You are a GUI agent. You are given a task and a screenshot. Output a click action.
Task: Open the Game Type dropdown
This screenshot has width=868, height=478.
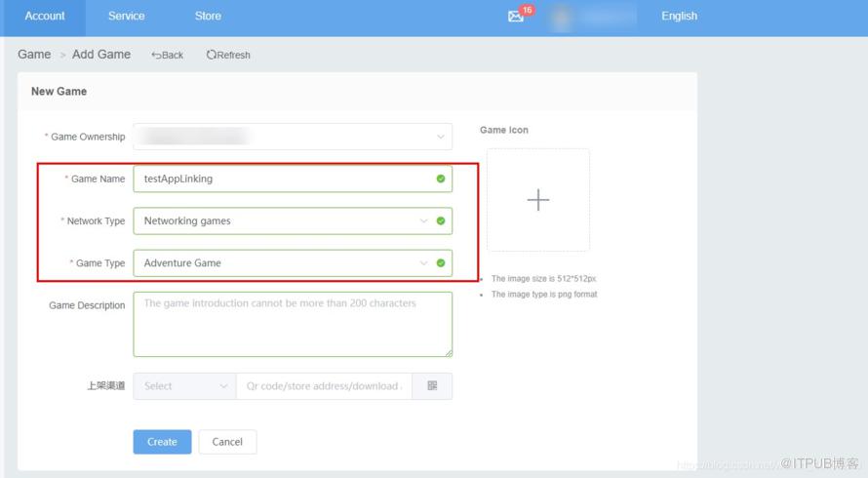coord(293,263)
